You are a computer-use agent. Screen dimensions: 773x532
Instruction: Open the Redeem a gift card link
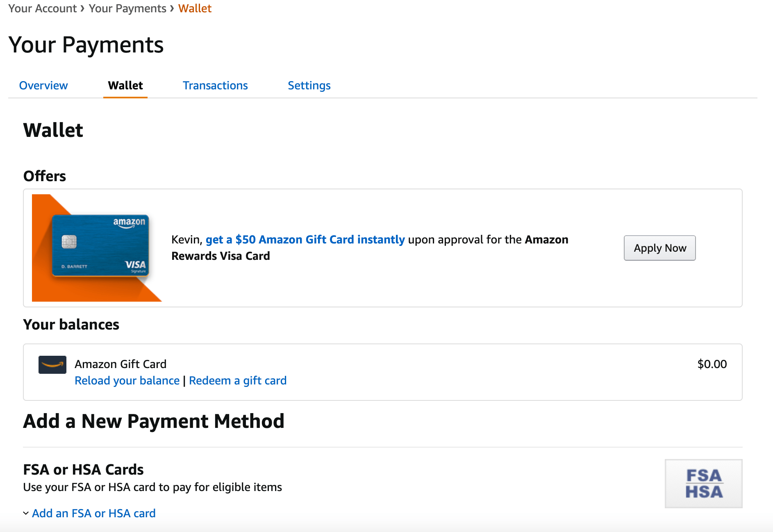point(238,380)
